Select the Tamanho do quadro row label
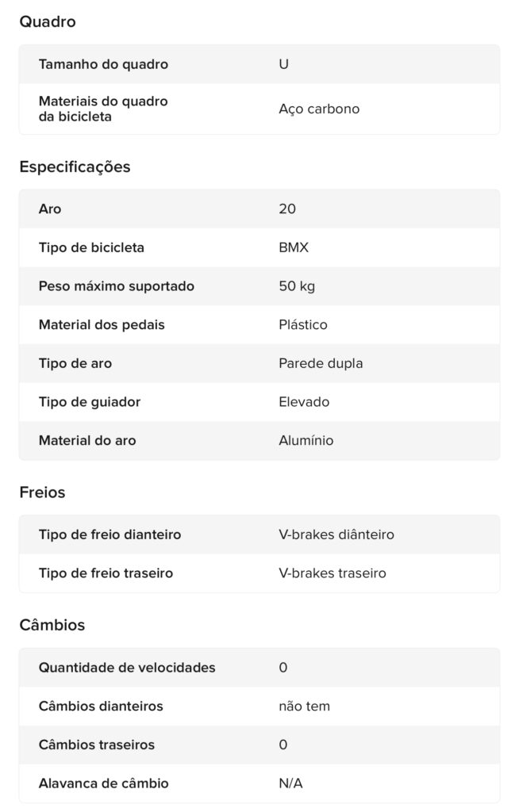Viewport: 519px width, 812px height. (x=103, y=64)
